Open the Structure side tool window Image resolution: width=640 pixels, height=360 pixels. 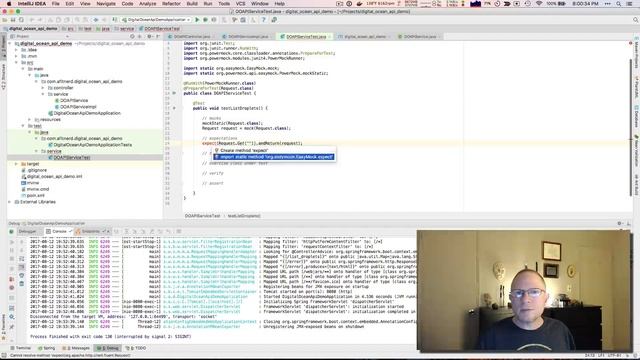click(x=3, y=78)
